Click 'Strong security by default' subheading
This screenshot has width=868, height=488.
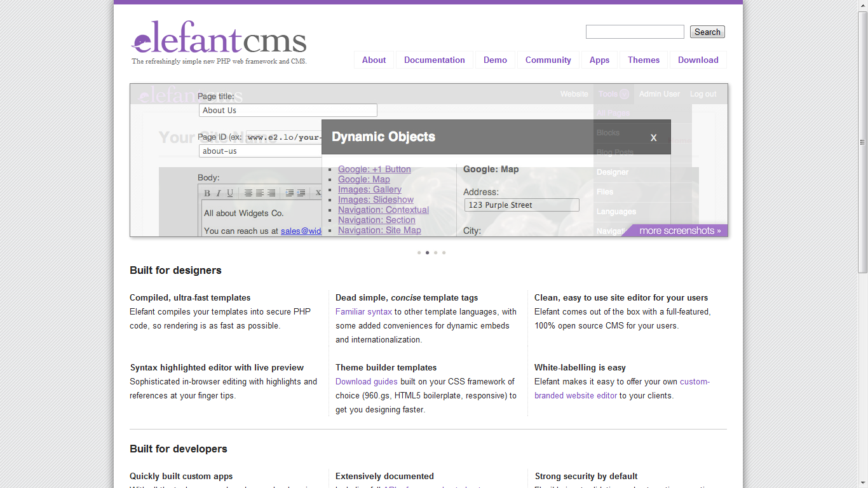coord(586,476)
